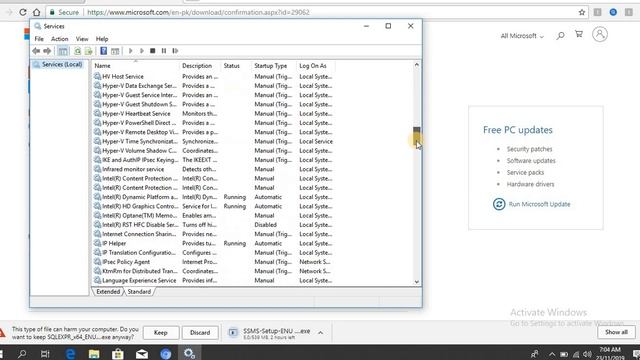Click the Back arrow in Services toolbar
The image size is (640, 360).
pyautogui.click(x=36, y=51)
